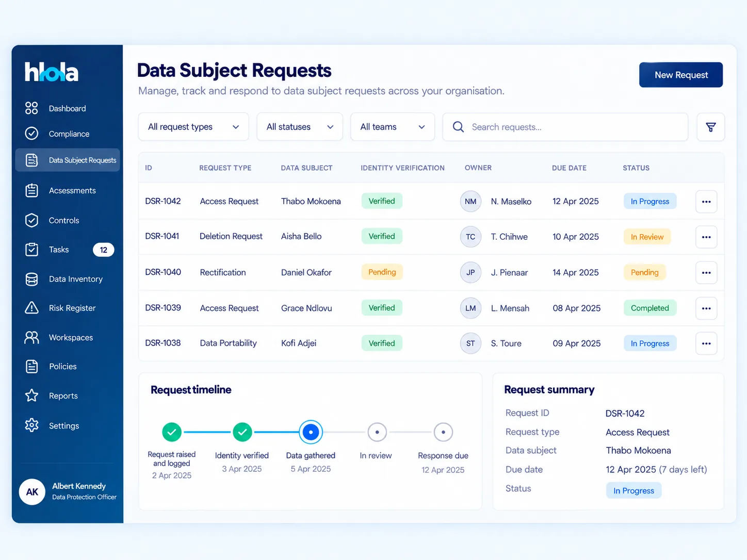The width and height of the screenshot is (747, 560).
Task: Expand the All statuses dropdown
Action: [x=300, y=127]
